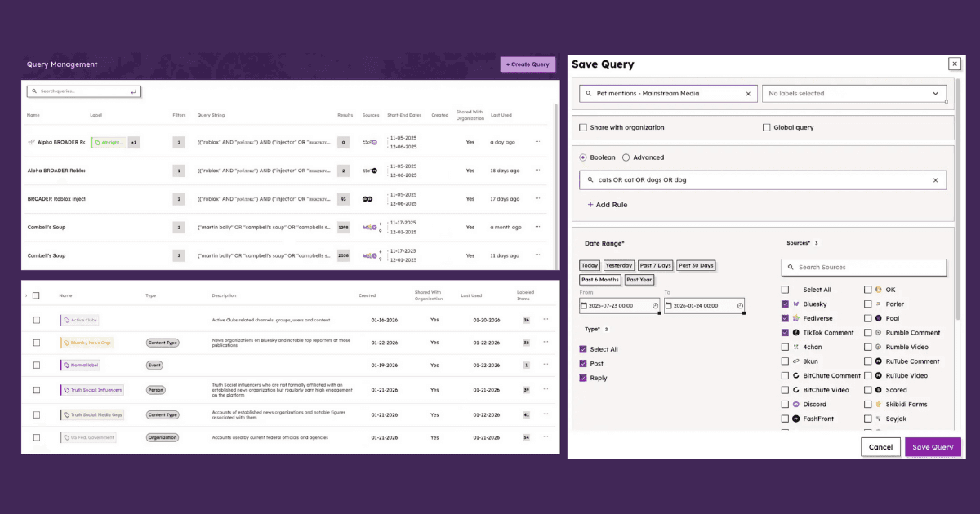Enable the Share with organization checkbox
980x514 pixels.
pos(583,128)
